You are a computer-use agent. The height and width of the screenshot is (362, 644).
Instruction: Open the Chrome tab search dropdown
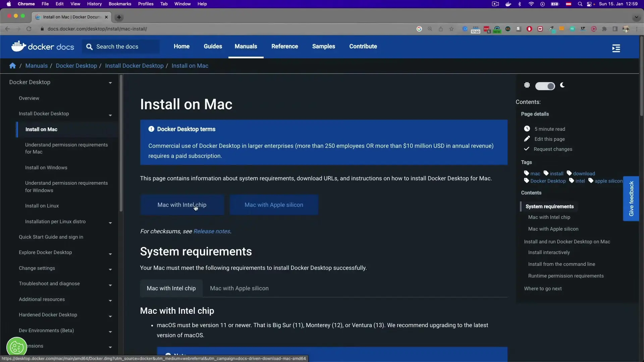636,17
